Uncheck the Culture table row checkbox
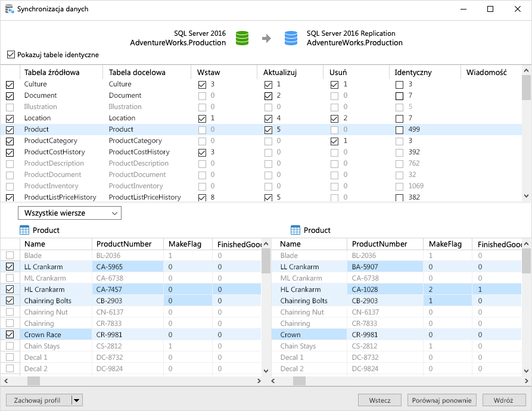Screen dimensions: 532x411 pyautogui.click(x=10, y=85)
